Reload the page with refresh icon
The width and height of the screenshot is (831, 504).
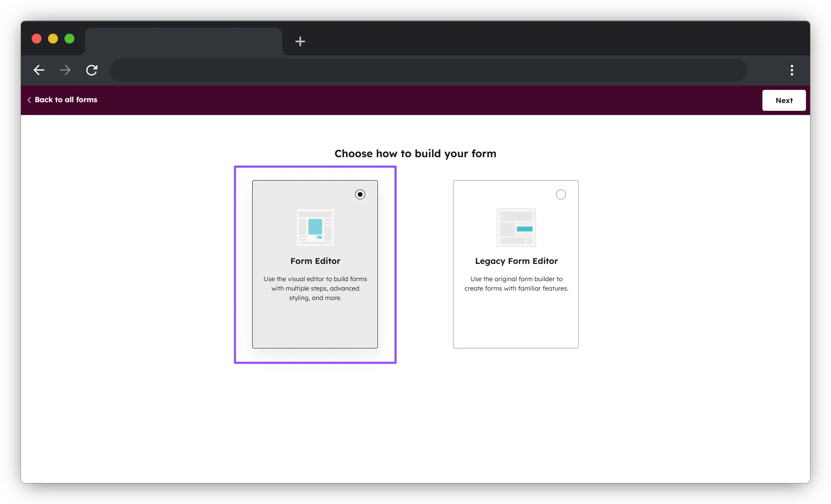pyautogui.click(x=92, y=70)
